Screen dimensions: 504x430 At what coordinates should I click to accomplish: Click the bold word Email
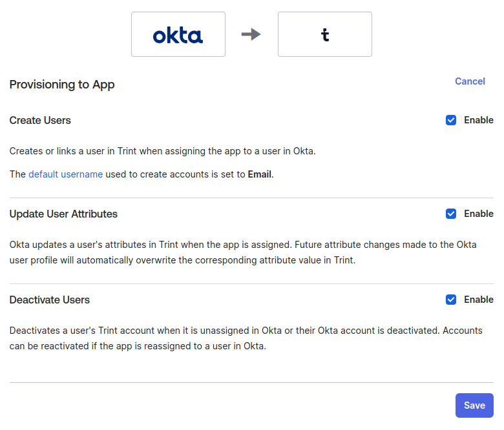(260, 174)
